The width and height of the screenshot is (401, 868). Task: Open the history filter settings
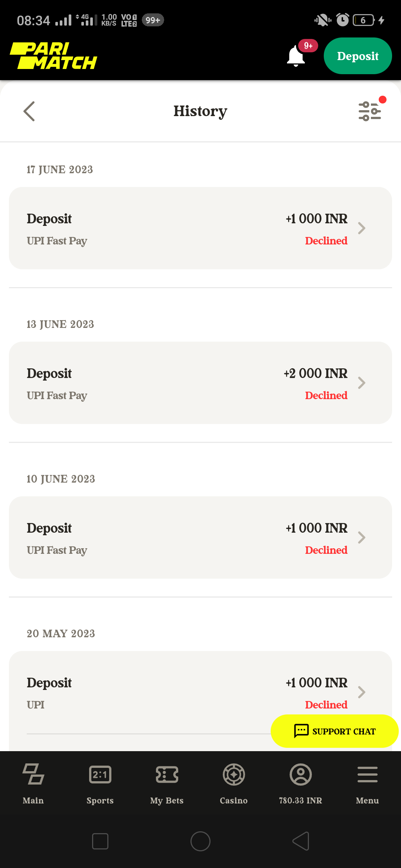[x=370, y=111]
